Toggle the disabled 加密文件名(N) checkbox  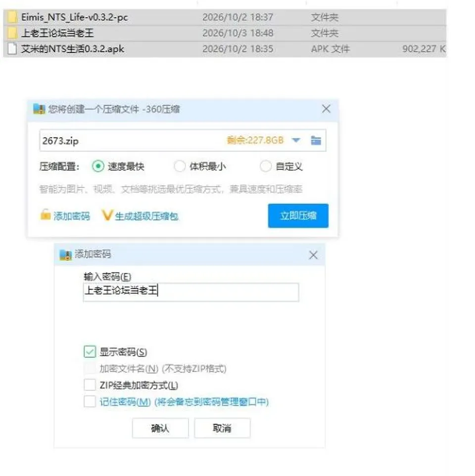90,368
